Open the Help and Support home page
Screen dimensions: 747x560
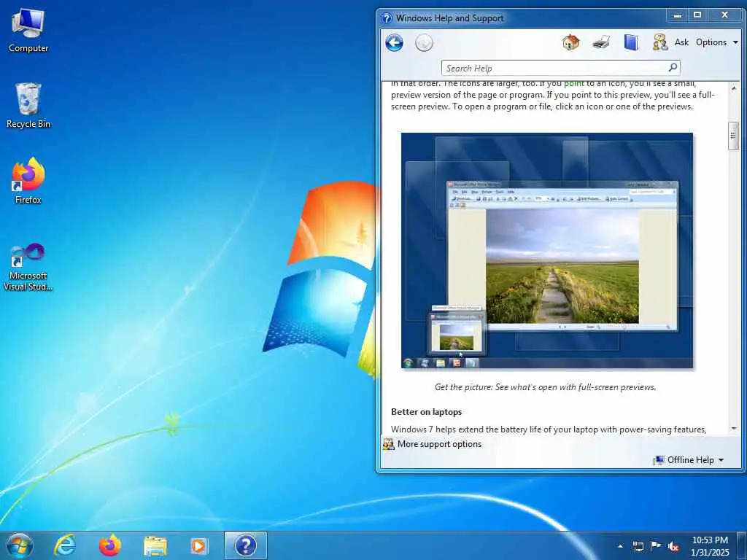coord(570,42)
